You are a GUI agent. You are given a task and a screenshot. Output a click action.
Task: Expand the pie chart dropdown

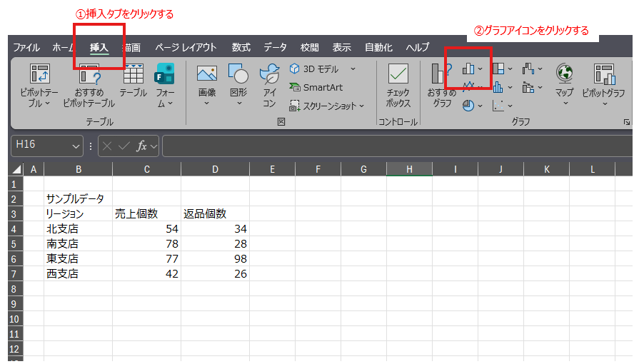click(472, 106)
